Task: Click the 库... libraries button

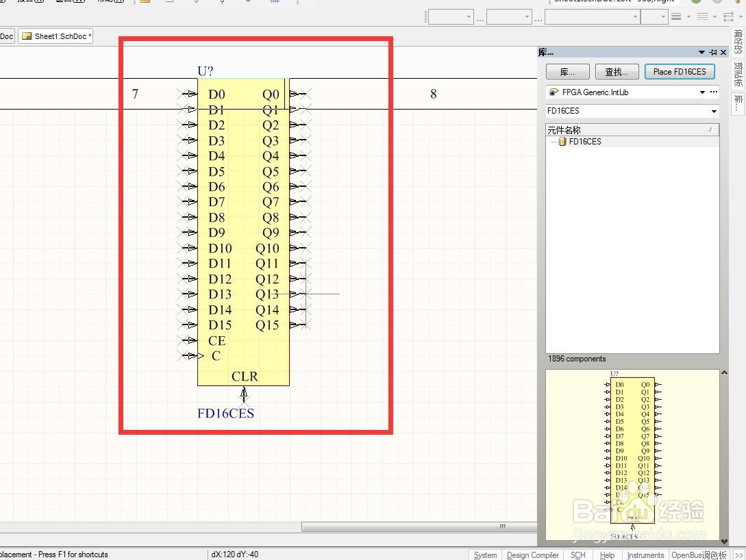Action: (568, 72)
